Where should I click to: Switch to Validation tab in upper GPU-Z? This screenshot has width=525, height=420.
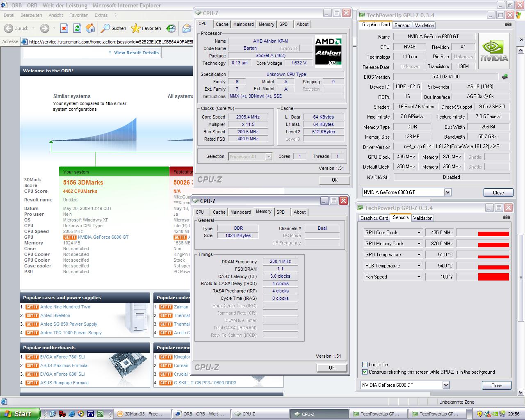(425, 25)
